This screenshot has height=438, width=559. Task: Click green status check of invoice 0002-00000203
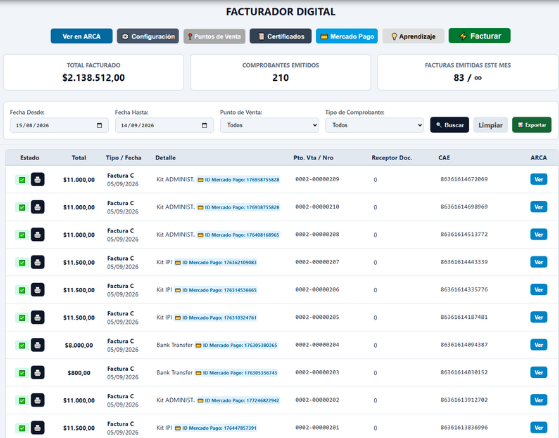22,373
